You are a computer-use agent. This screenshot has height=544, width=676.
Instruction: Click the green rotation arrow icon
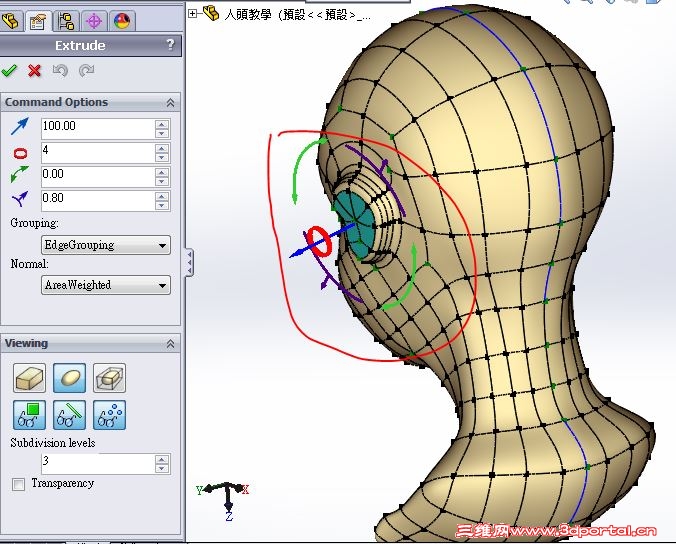pyautogui.click(x=19, y=175)
